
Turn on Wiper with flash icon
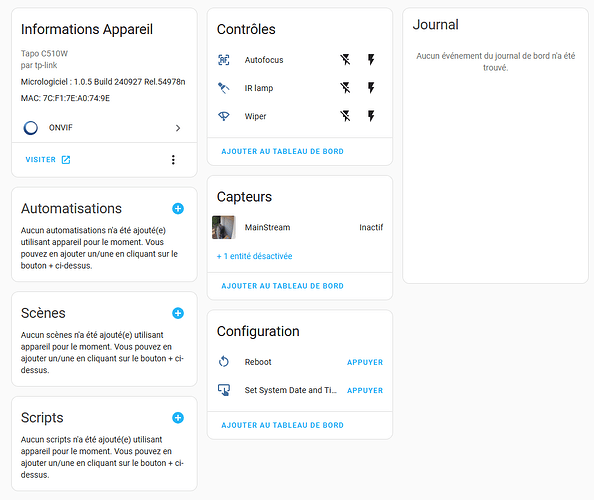[371, 116]
